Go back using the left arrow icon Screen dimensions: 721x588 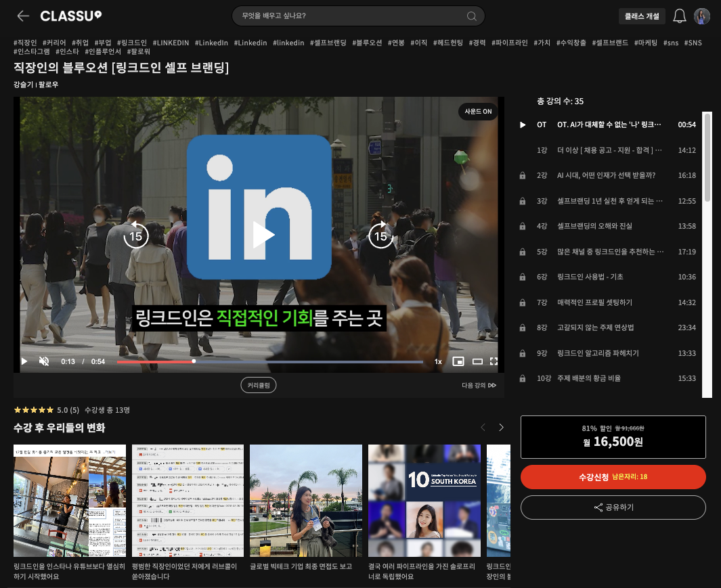[23, 16]
